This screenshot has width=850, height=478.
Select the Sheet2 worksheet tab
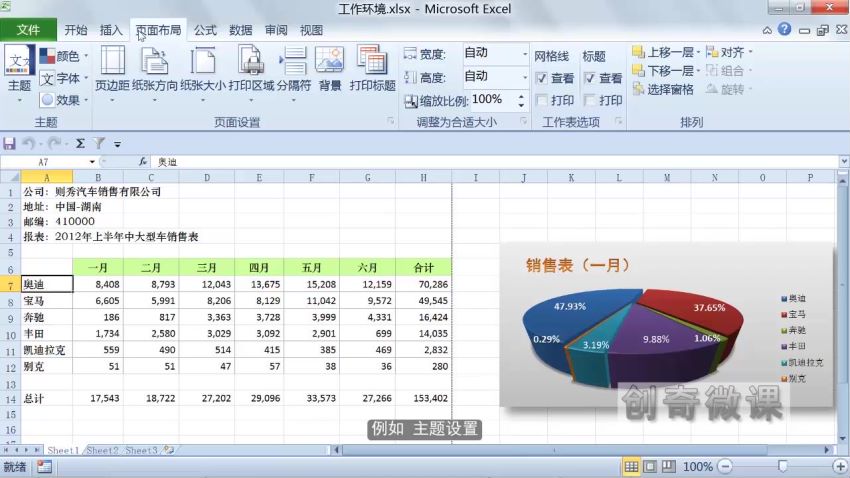pyautogui.click(x=102, y=450)
